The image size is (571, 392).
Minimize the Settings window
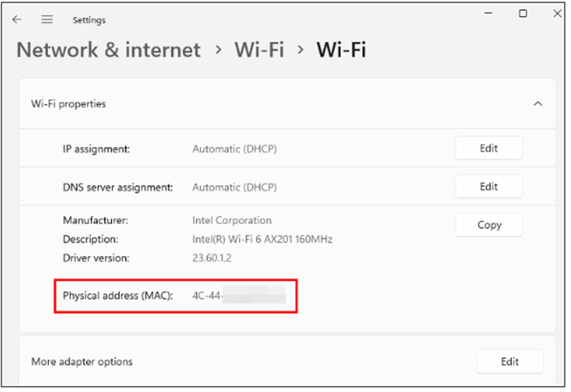pos(488,13)
